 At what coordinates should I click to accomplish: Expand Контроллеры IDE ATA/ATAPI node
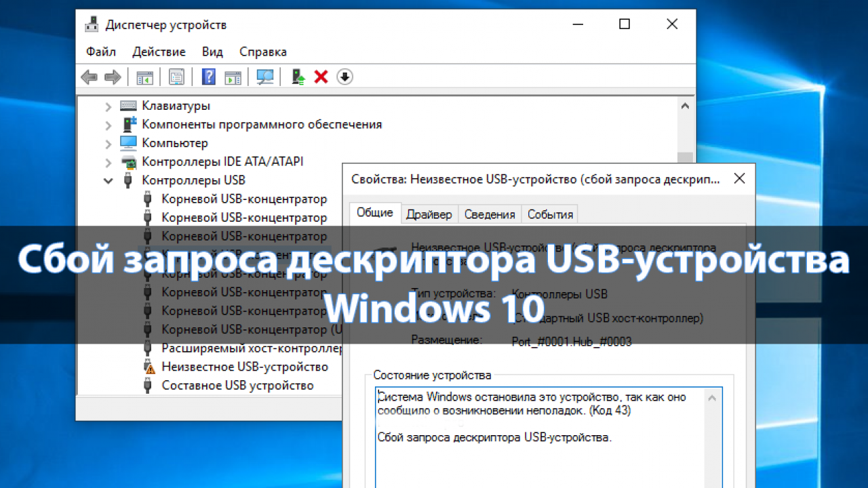point(108,162)
